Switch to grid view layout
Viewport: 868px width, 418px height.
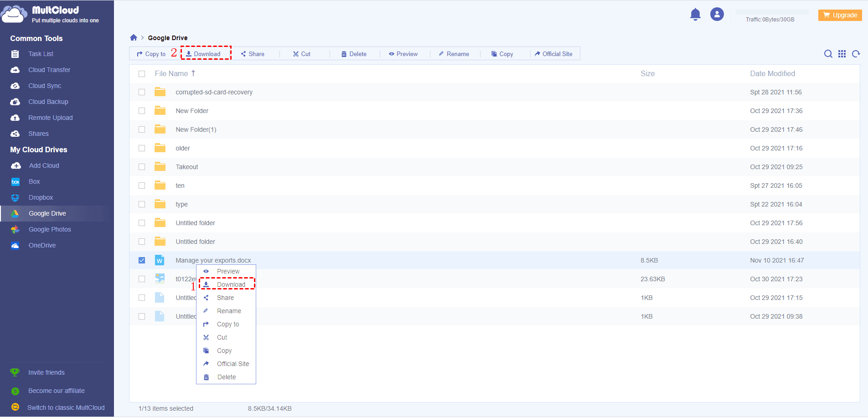(x=842, y=54)
